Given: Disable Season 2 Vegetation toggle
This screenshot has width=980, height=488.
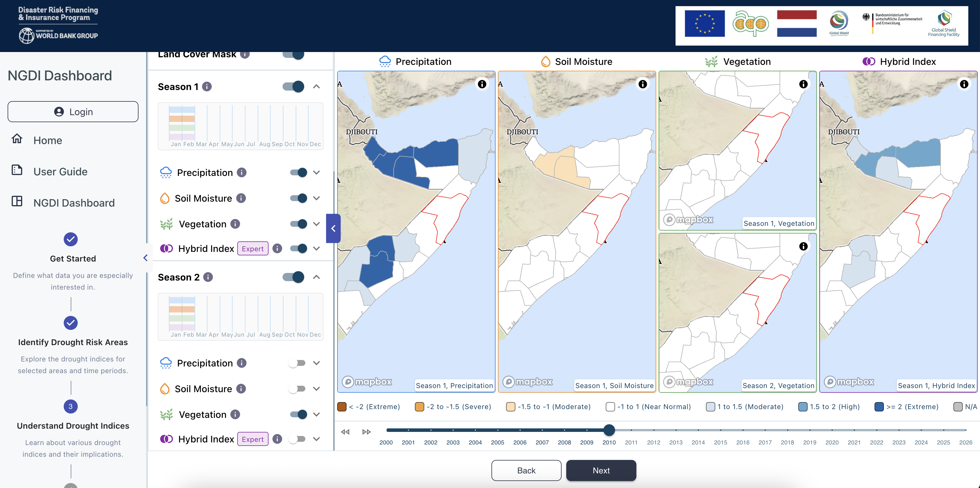Looking at the screenshot, I should 299,414.
